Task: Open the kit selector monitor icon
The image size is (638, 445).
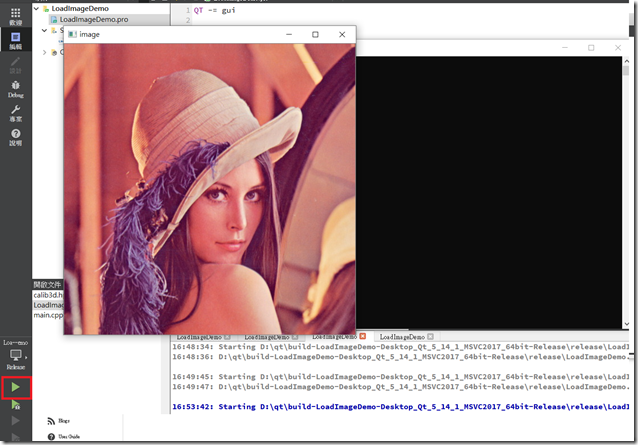Action: coord(15,355)
